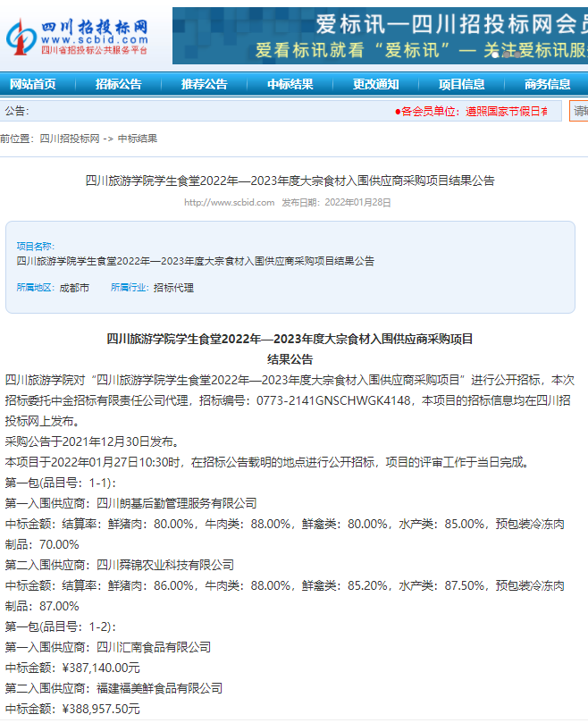Viewport: 588px width, 723px height.
Task: Click the ¥387,140.00元 amount
Action: [101, 668]
